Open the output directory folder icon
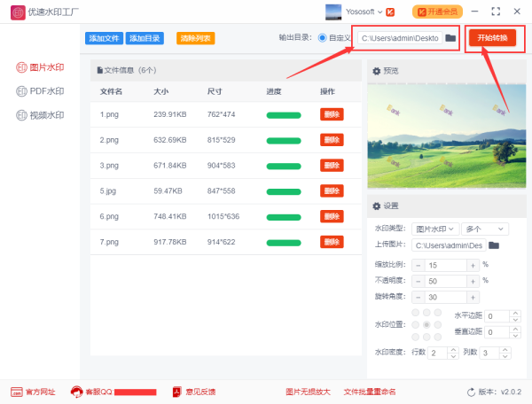The image size is (532, 404). [x=450, y=38]
